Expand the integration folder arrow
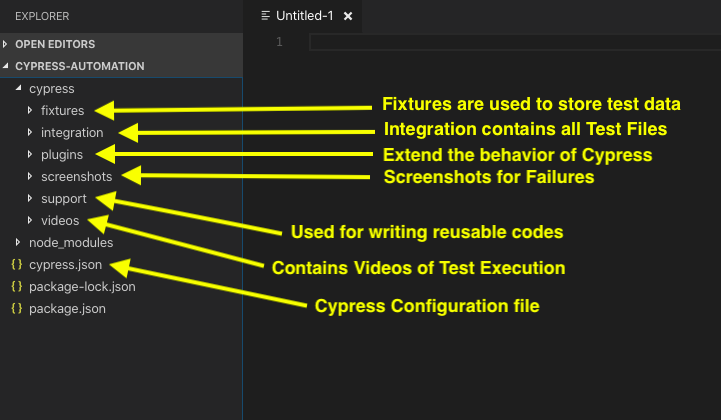 tap(30, 132)
